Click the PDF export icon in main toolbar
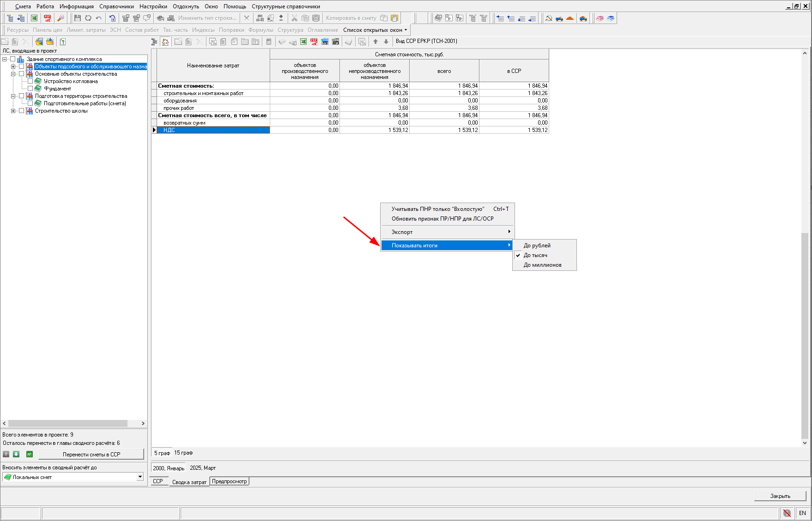This screenshot has height=521, width=812. click(x=47, y=18)
